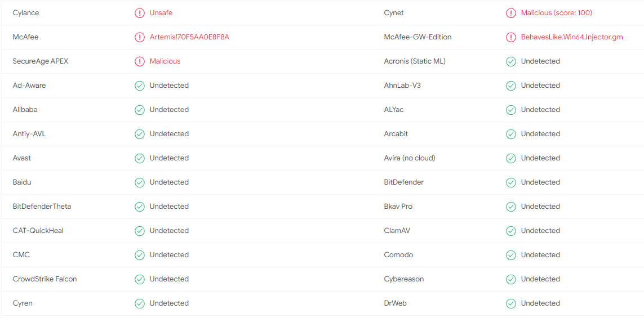Click the Unsafe result for Cylance

point(161,13)
